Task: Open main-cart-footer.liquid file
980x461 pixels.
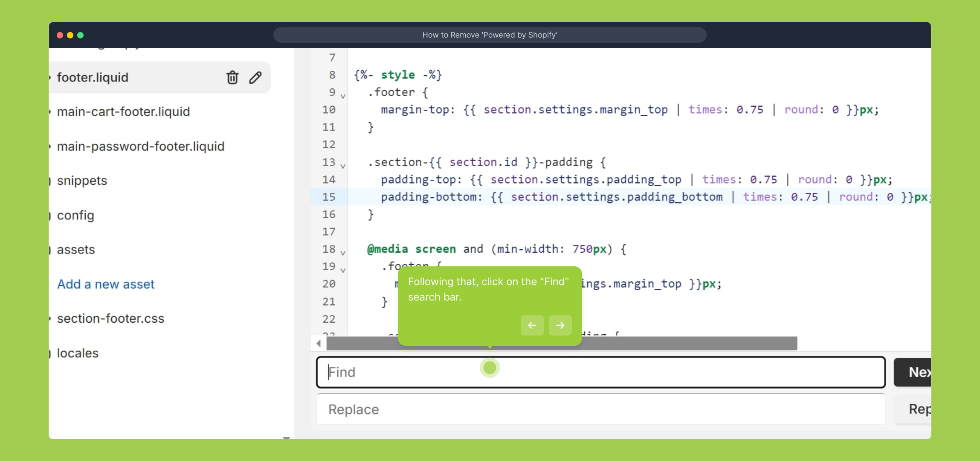Action: coord(123,111)
